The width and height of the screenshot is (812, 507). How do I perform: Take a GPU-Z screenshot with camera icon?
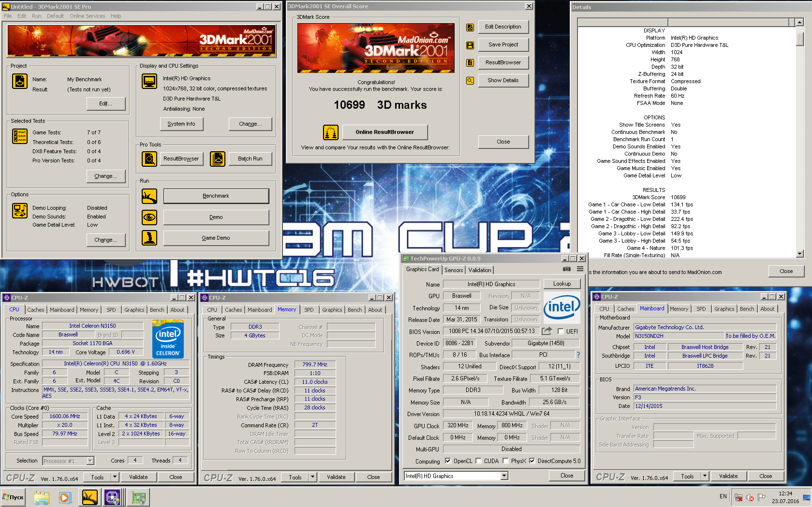point(567,269)
